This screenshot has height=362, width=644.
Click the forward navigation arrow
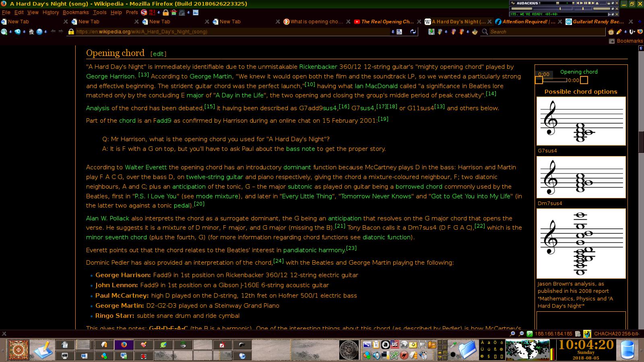point(61,31)
